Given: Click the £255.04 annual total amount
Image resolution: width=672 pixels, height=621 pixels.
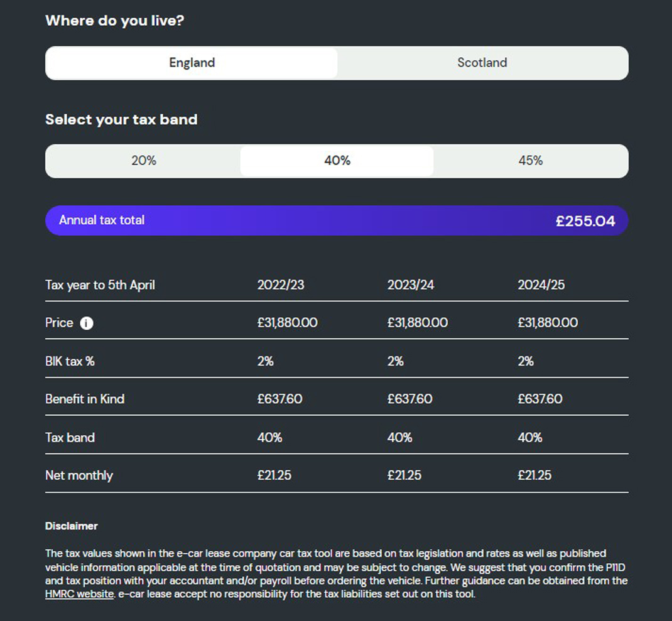Looking at the screenshot, I should (585, 221).
